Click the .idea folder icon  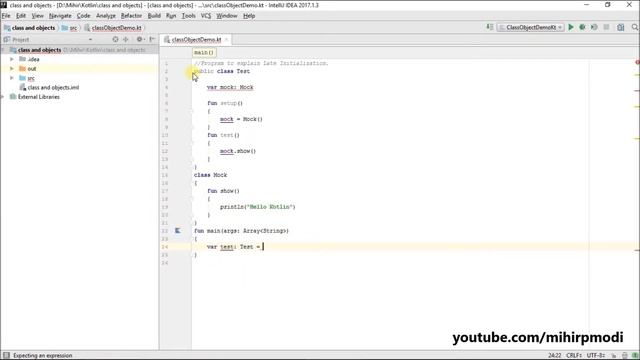[22, 59]
